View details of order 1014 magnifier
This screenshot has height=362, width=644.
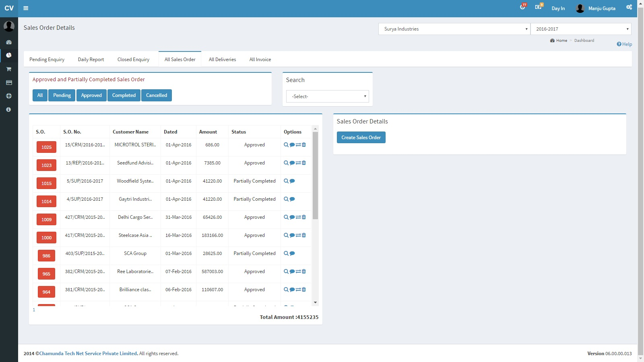(x=286, y=199)
